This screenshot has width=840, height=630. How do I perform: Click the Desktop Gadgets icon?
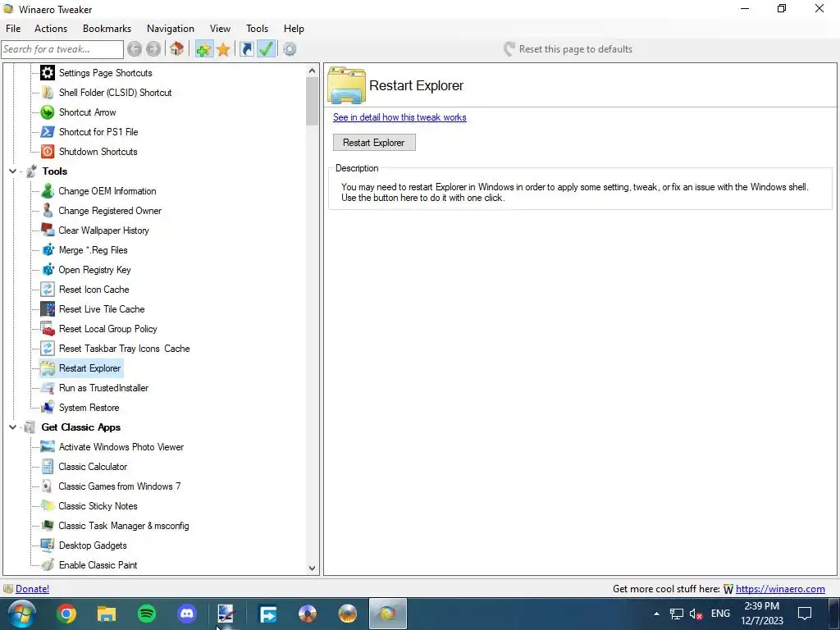48,546
